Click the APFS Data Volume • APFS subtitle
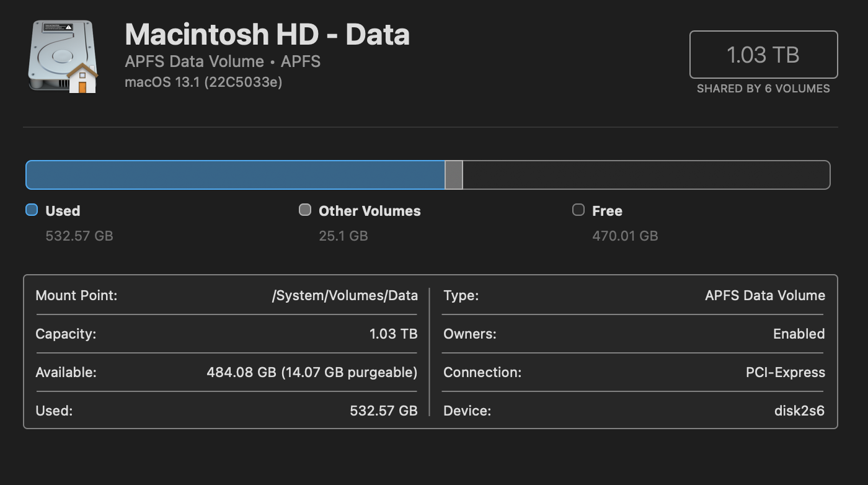 pyautogui.click(x=223, y=61)
